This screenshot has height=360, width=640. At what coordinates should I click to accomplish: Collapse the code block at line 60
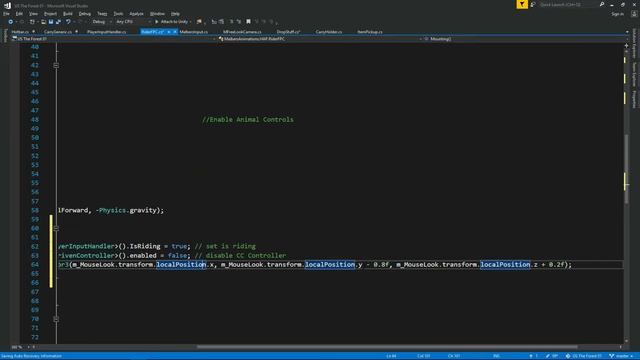tap(56, 228)
